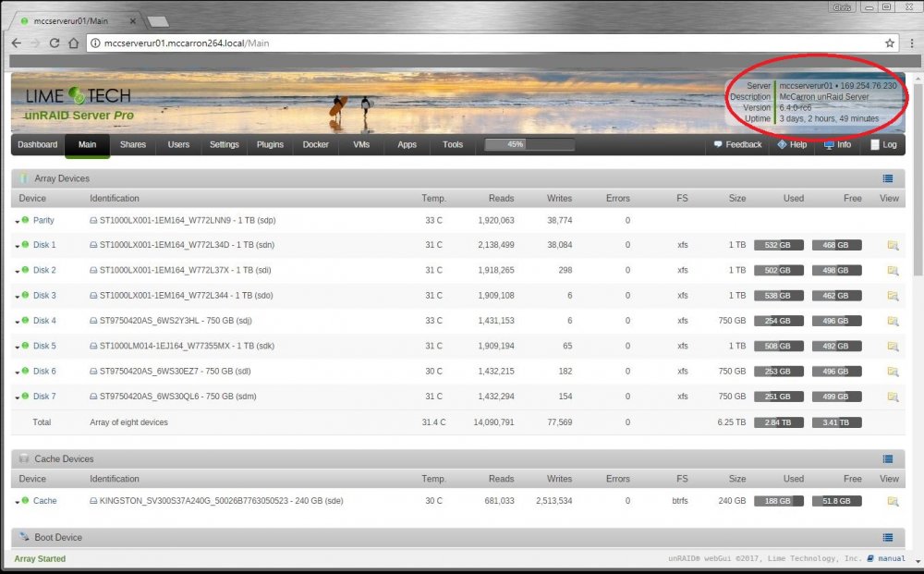Open Cache device settings link

tap(44, 500)
